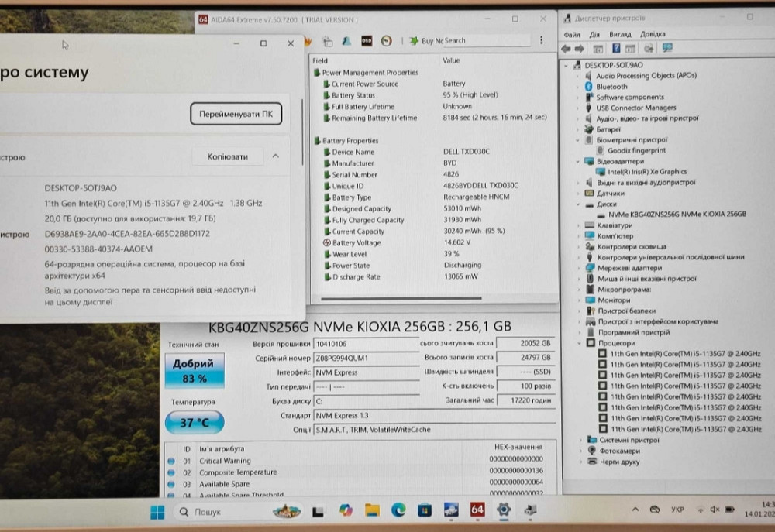
Task: Collapse the device specifications section chevron
Action: click(275, 156)
